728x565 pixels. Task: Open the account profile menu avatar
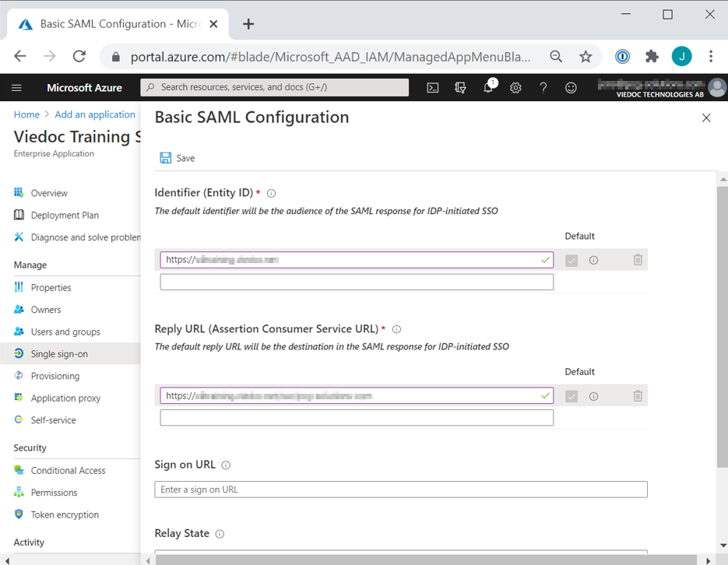[x=716, y=88]
